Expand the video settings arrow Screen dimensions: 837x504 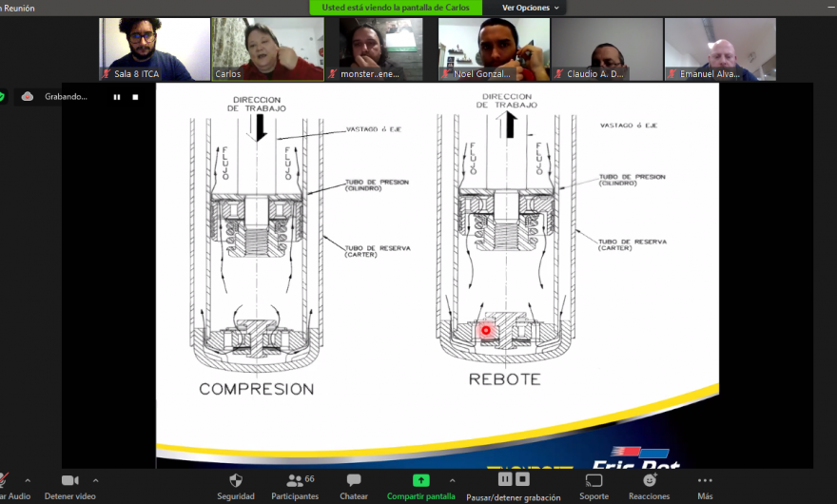click(96, 480)
